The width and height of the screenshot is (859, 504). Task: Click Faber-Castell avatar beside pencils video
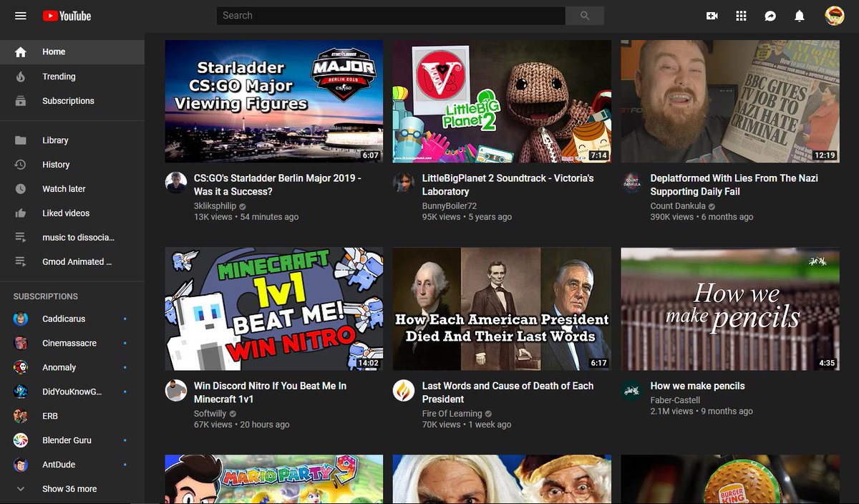(x=632, y=390)
